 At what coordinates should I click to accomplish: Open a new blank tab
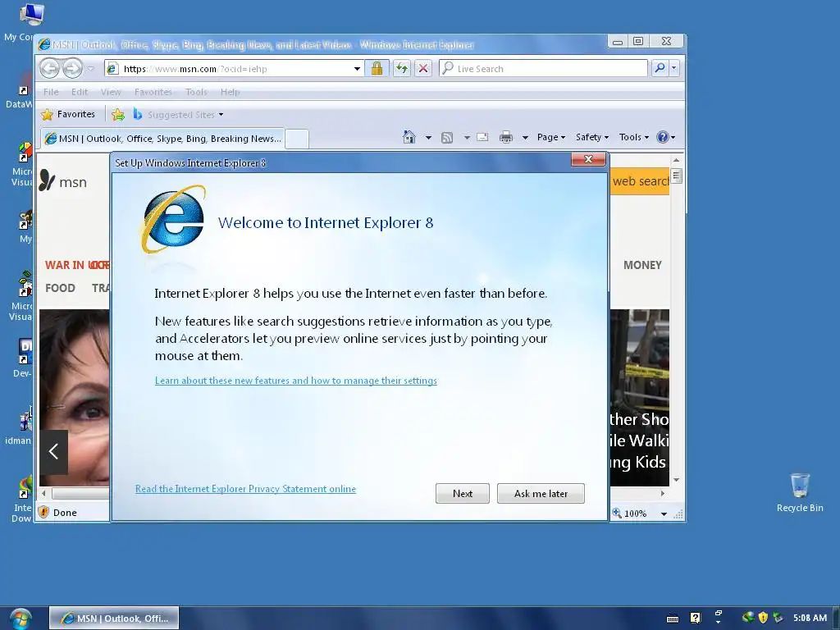coord(297,139)
